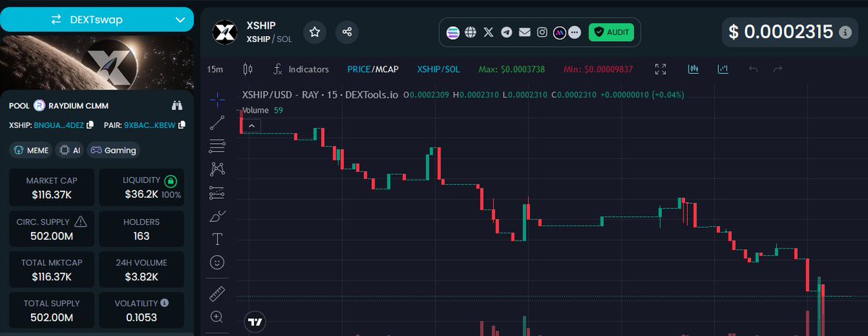Open the Indicators menu

[301, 69]
